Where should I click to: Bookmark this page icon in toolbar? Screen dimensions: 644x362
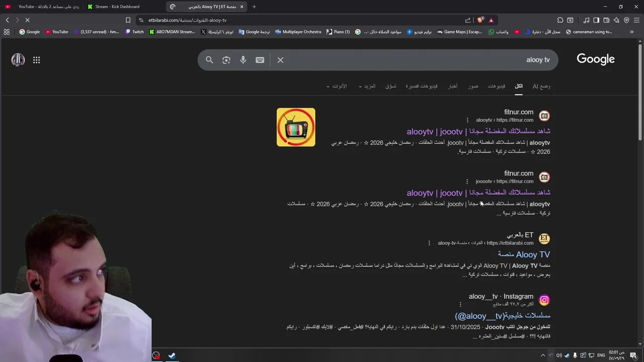(128, 20)
